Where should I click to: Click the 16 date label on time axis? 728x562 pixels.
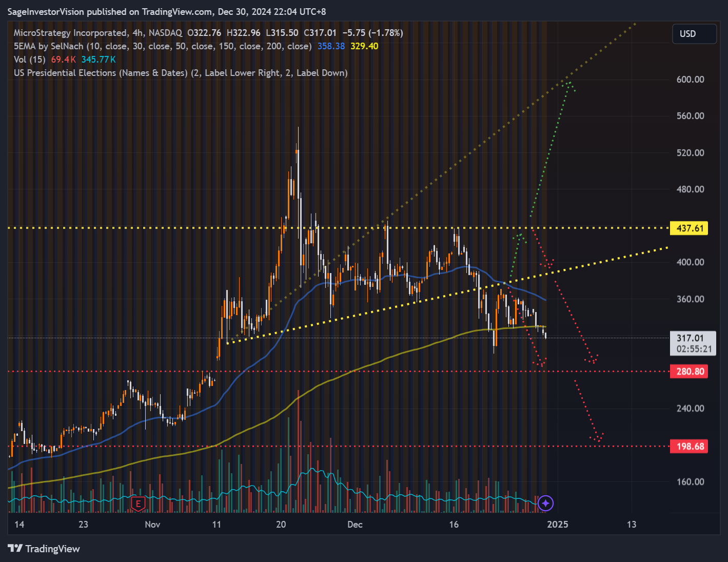click(454, 524)
